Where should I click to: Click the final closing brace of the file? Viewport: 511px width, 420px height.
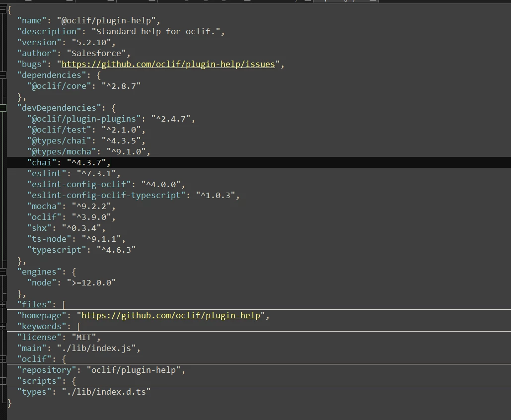9,403
